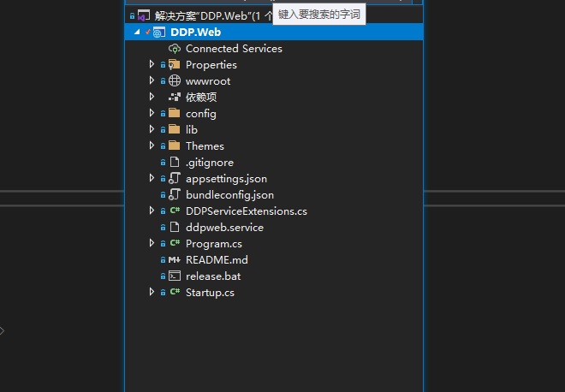The height and width of the screenshot is (392, 565).
Task: Expand the Startup.cs file node
Action: pos(152,293)
